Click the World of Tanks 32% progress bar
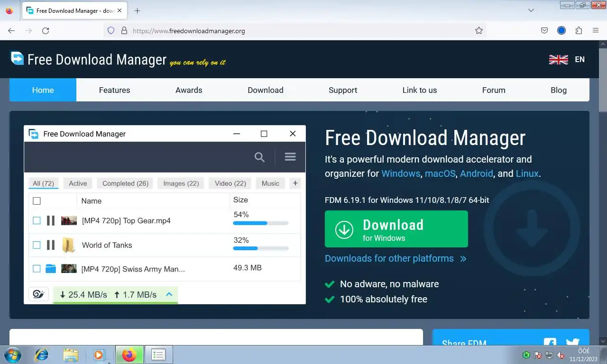This screenshot has height=364, width=607. point(261,248)
